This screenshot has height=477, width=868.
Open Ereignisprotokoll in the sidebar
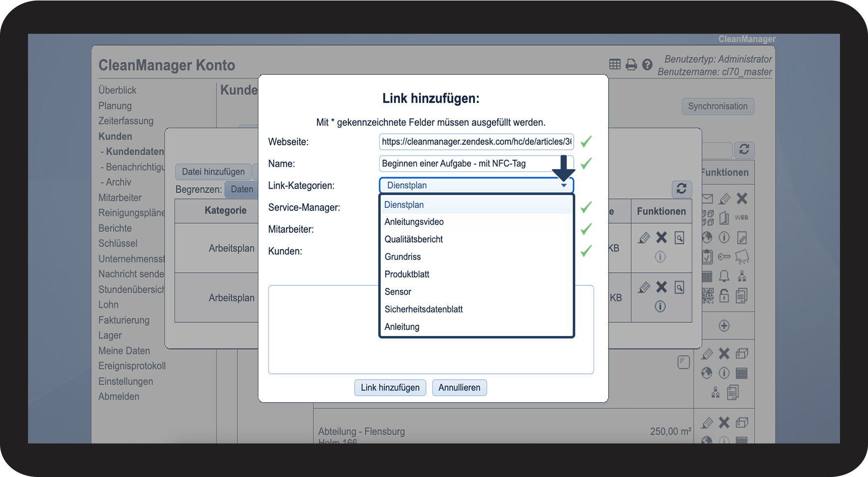click(132, 366)
